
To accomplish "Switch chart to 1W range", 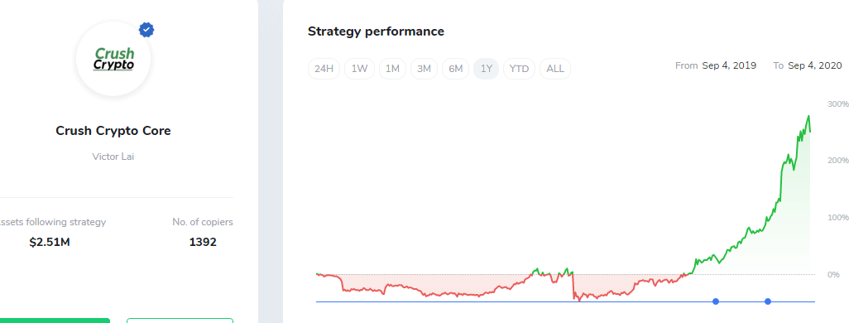I will tap(359, 69).
